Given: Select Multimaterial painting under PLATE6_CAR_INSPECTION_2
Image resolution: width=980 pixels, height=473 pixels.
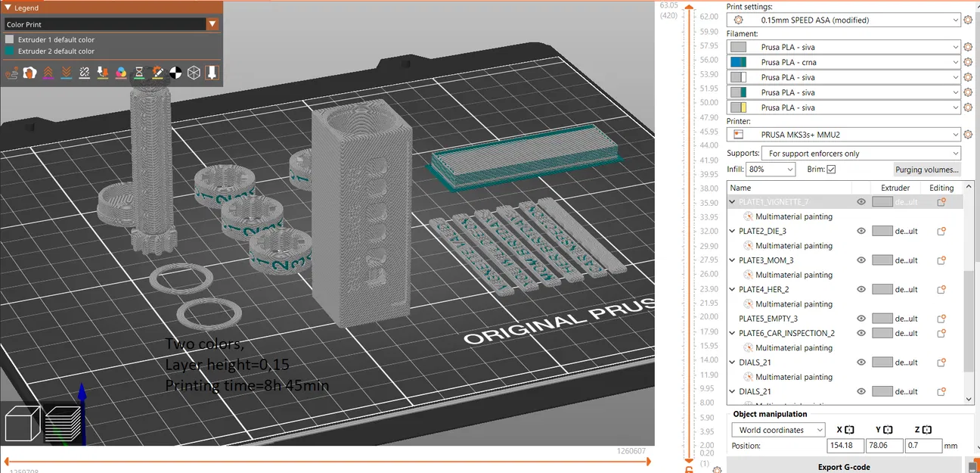Looking at the screenshot, I should pyautogui.click(x=793, y=348).
